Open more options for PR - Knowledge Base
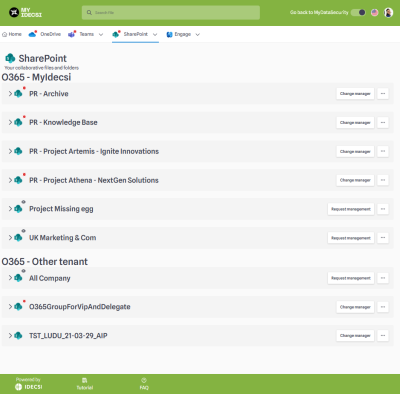The height and width of the screenshot is (394, 400). click(x=383, y=122)
